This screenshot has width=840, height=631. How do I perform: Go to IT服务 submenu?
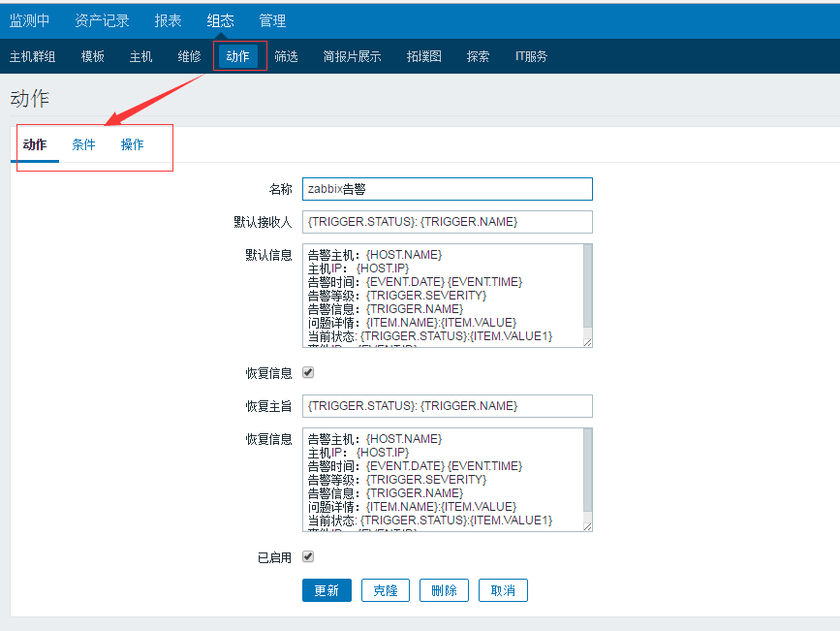(531, 56)
